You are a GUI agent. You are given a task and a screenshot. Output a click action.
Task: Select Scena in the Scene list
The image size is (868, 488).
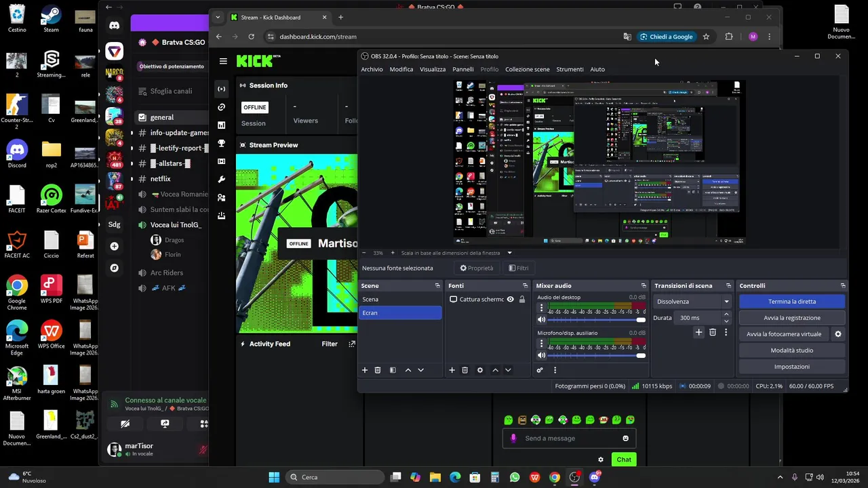(x=400, y=299)
